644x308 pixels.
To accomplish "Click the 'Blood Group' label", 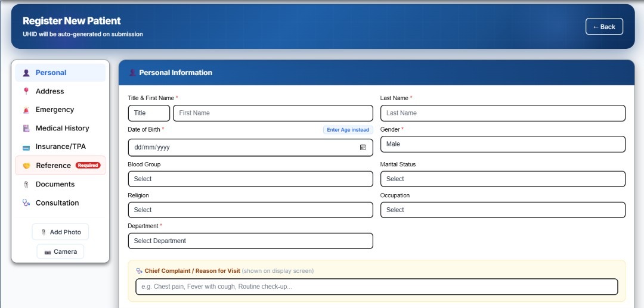I will coord(144,164).
